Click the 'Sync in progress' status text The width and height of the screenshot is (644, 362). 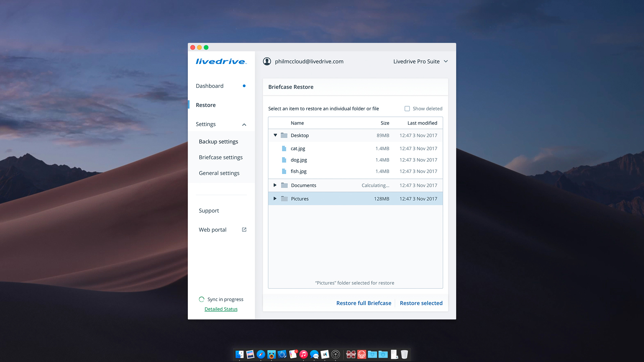click(x=225, y=299)
